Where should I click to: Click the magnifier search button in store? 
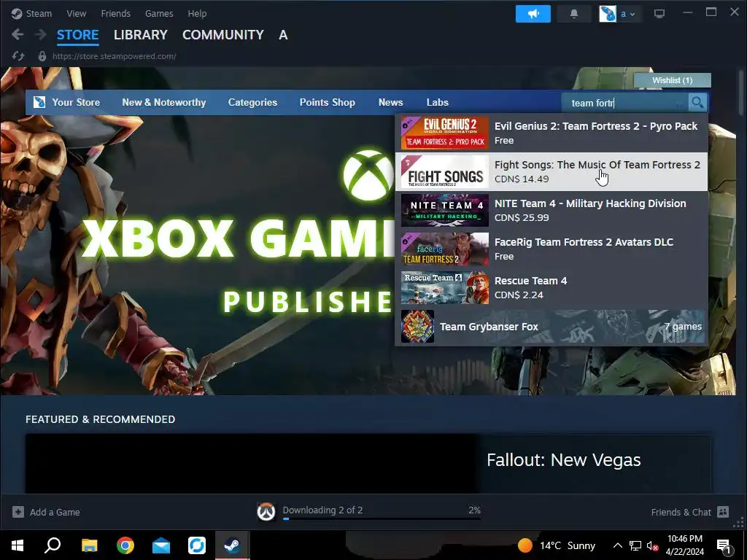[697, 102]
